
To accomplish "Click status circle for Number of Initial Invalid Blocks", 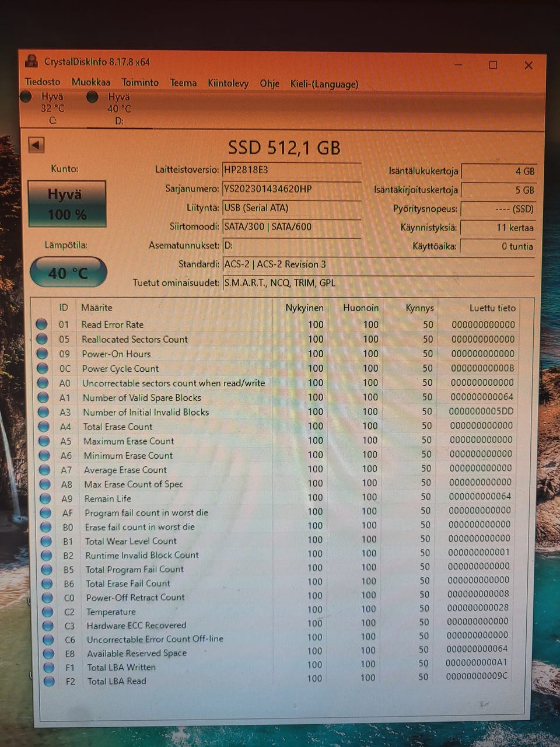I will click(43, 412).
